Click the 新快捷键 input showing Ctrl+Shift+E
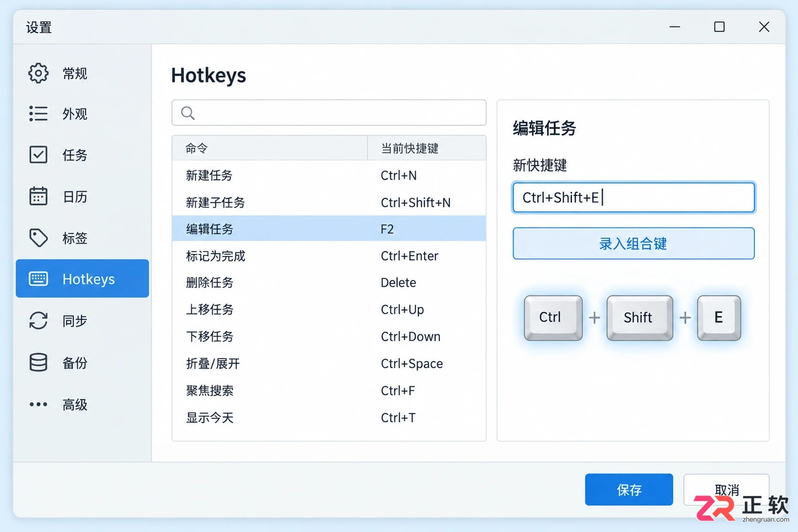 click(x=633, y=197)
